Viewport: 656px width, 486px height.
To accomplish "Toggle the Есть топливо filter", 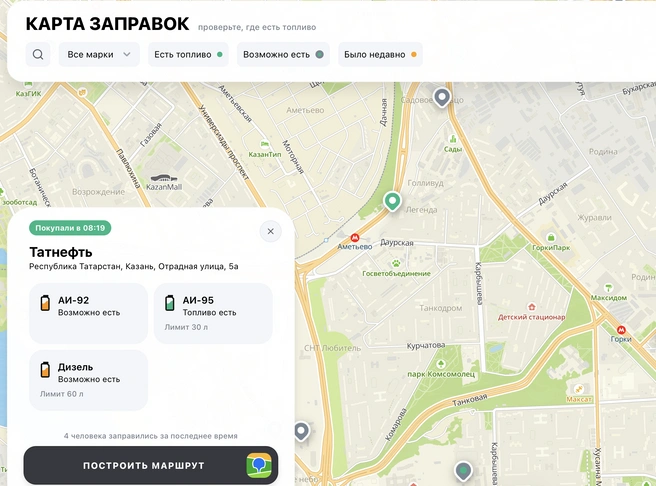I will click(188, 54).
